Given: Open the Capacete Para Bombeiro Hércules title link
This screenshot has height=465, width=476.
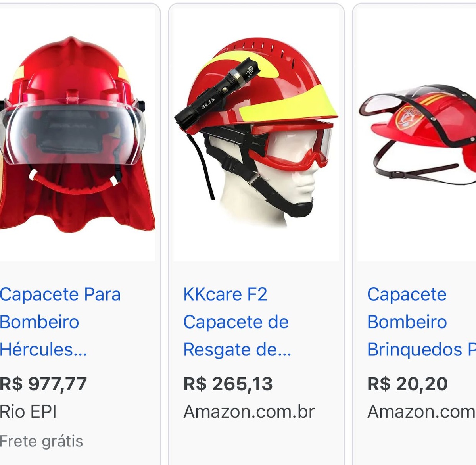Looking at the screenshot, I should tap(60, 322).
